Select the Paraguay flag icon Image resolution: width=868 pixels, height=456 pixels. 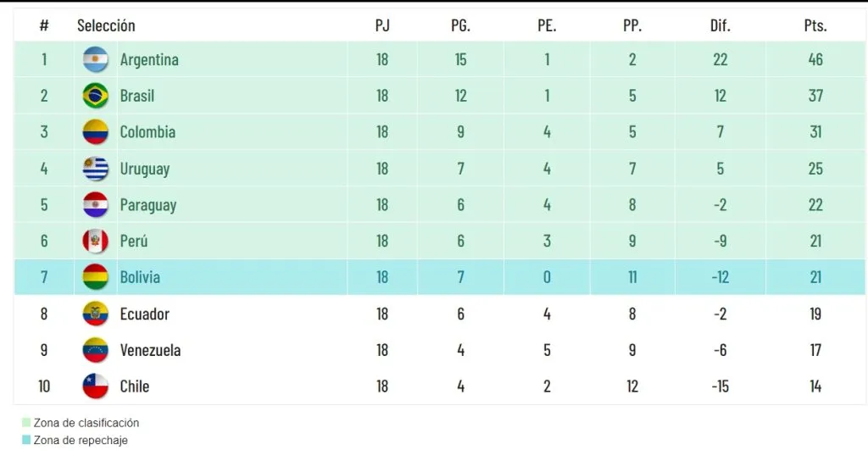[x=96, y=205]
